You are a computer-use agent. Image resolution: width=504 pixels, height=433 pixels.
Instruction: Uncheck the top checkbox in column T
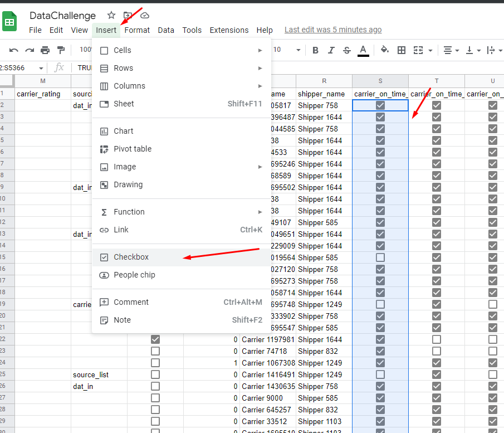pyautogui.click(x=437, y=105)
